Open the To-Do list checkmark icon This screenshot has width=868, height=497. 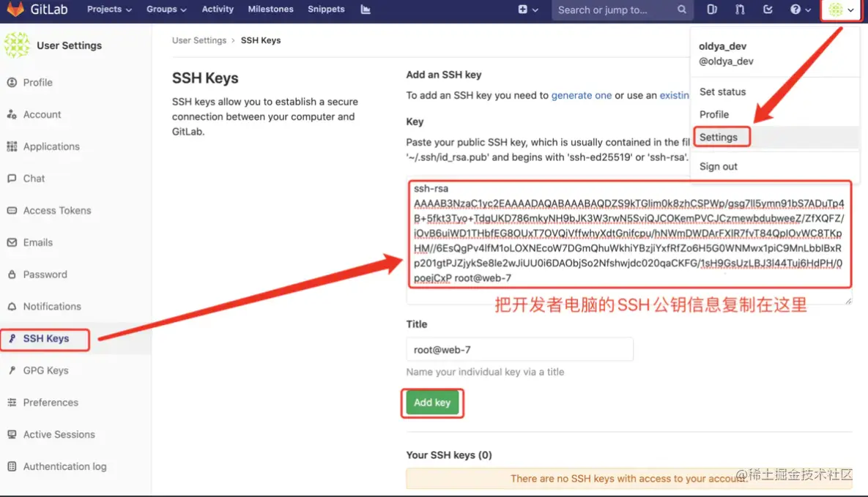(x=768, y=10)
